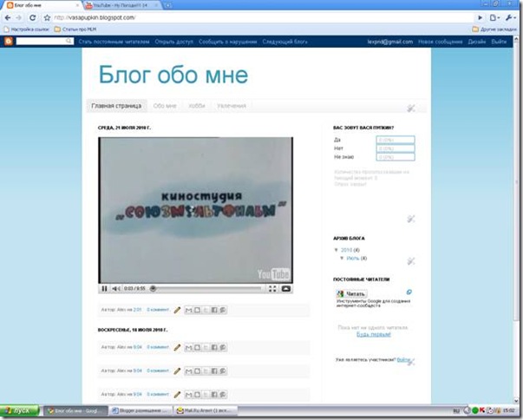Click the address bar URL field
This screenshot has width=523, height=420.
click(x=262, y=17)
